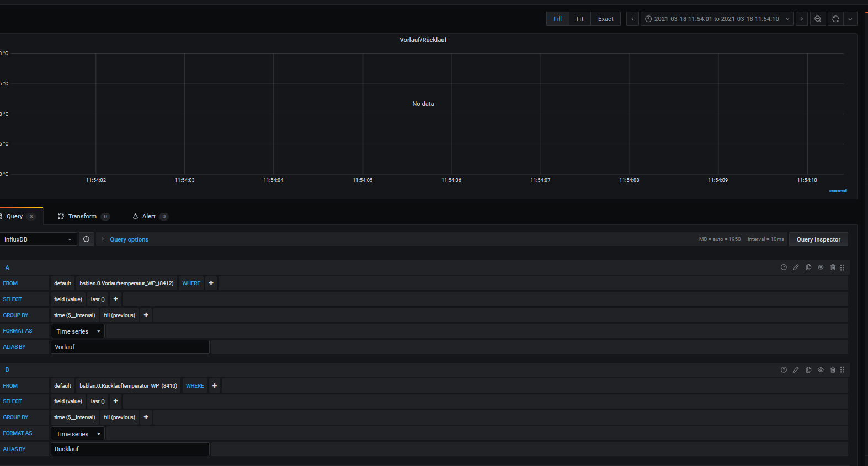
Task: Click field (value) in query A
Action: pyautogui.click(x=68, y=299)
